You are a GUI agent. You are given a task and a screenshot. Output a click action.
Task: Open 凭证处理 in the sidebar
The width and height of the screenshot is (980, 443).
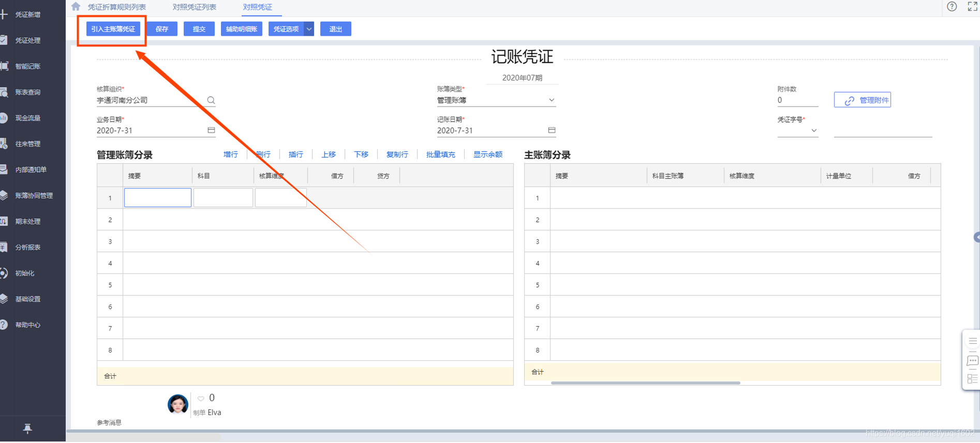pyautogui.click(x=28, y=40)
